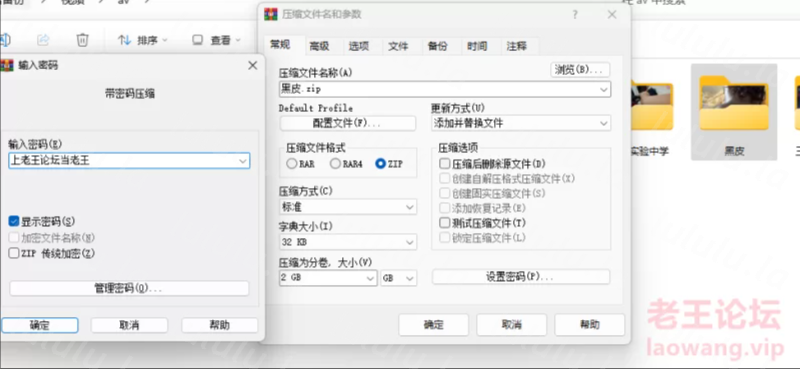800x369 pixels.
Task: Open the split volume size 2 GB dropdown
Action: coord(328,278)
